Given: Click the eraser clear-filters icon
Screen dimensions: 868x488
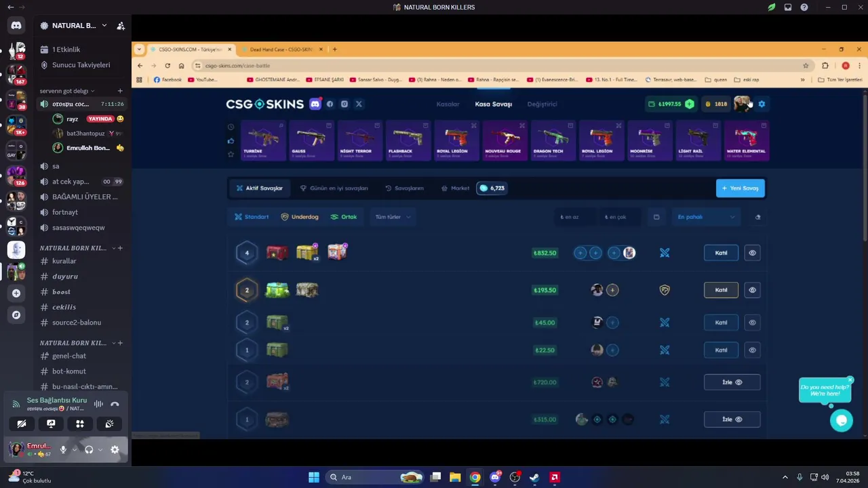Looking at the screenshot, I should pos(757,217).
